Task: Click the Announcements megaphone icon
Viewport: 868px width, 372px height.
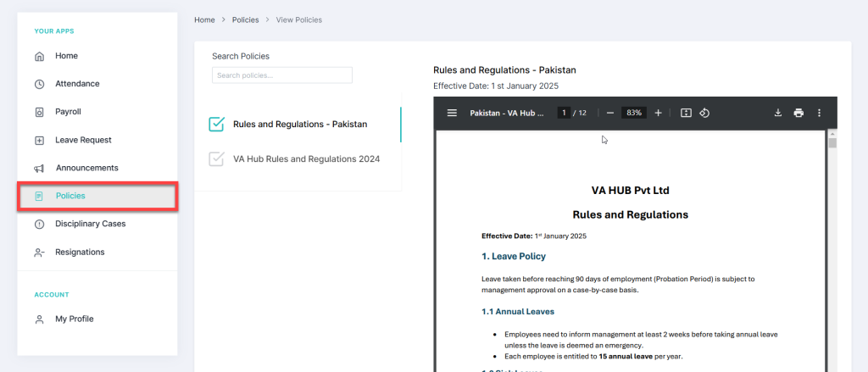Action: coord(39,169)
